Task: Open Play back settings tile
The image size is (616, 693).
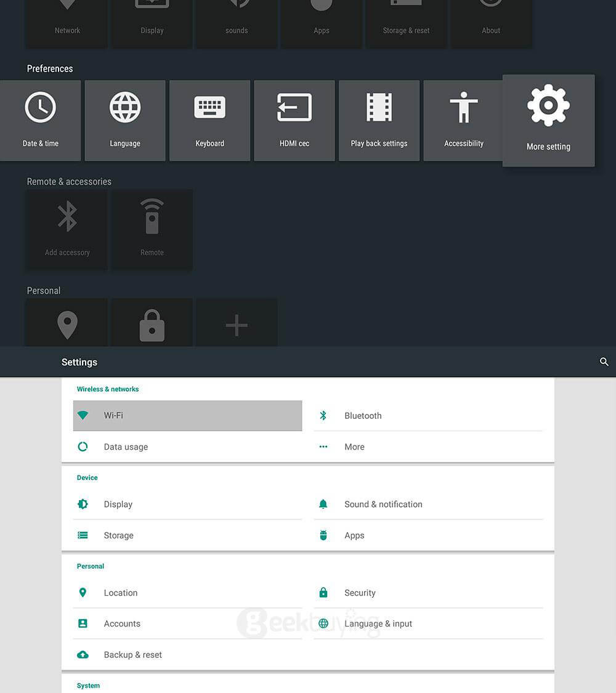Action: point(379,121)
